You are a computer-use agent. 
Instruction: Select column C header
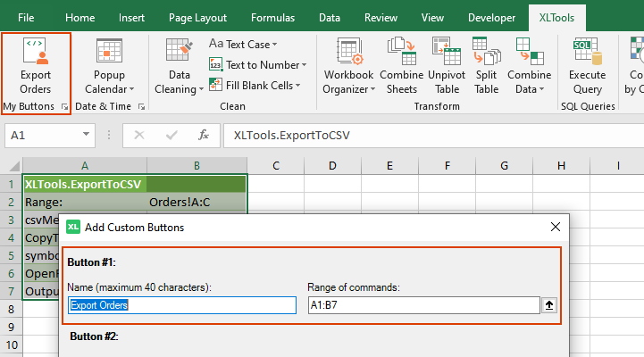coord(276,166)
